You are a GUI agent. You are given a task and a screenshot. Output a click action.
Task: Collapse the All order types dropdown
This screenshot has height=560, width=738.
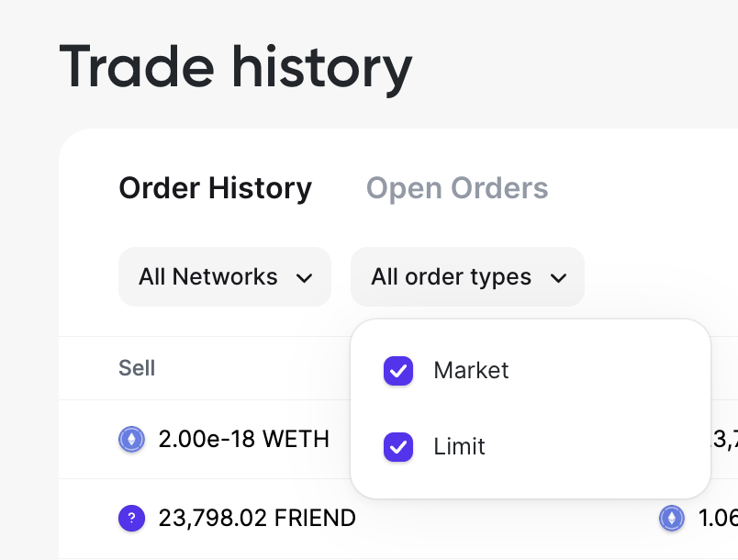pyautogui.click(x=467, y=276)
